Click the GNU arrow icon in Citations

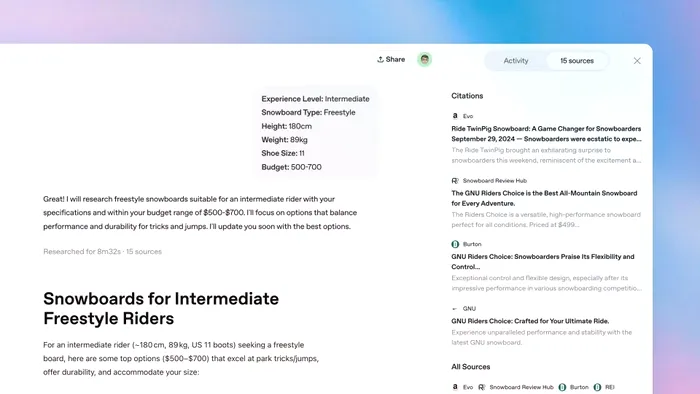[x=454, y=309]
